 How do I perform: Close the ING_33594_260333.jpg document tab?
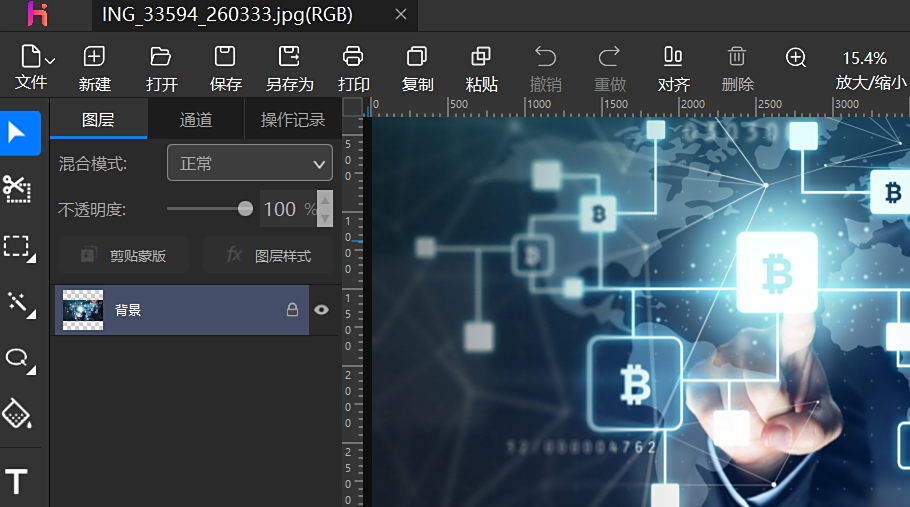[401, 15]
